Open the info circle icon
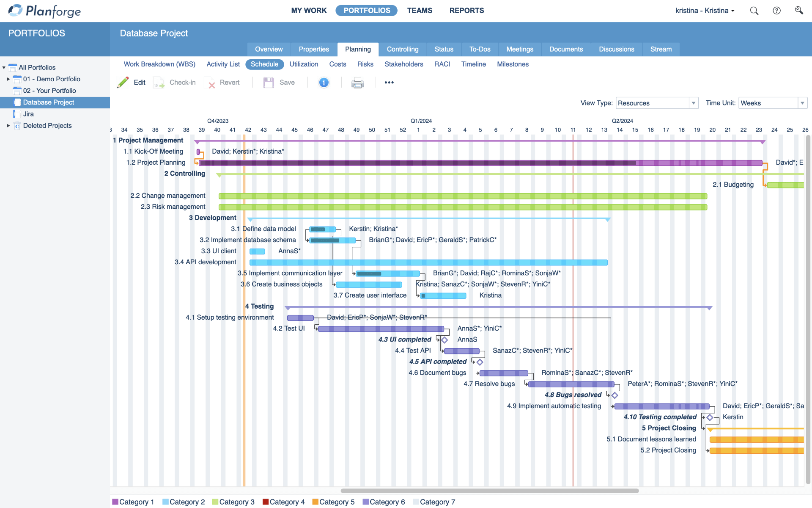Screen dimensions: 812x508 coord(324,82)
